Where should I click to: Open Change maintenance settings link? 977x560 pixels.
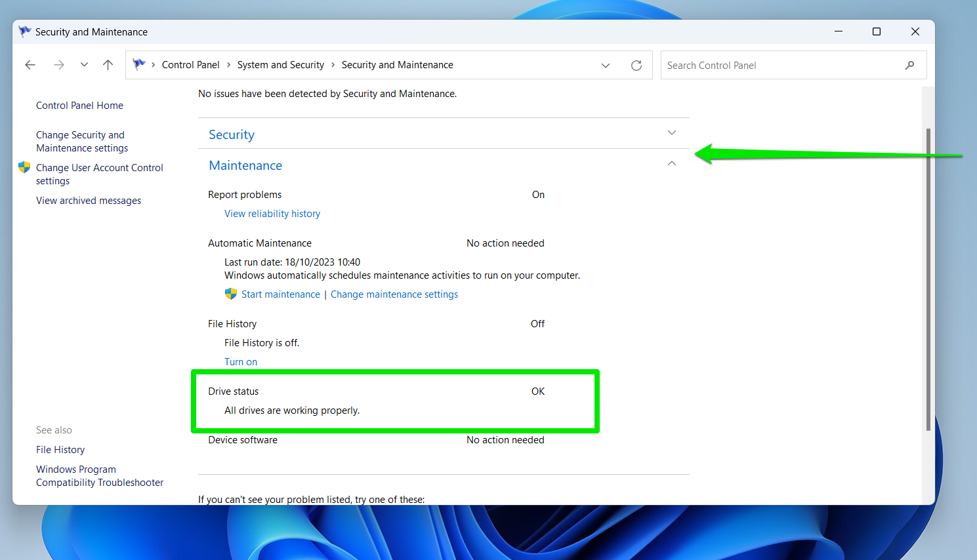(x=394, y=294)
